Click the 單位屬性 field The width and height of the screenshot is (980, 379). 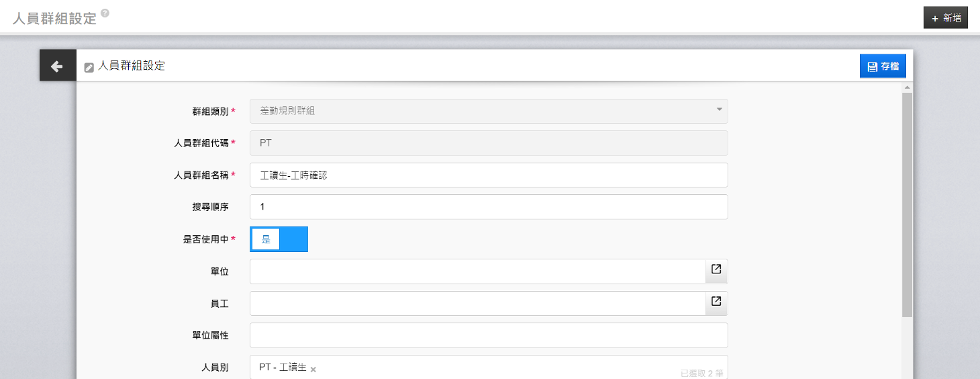tap(489, 335)
